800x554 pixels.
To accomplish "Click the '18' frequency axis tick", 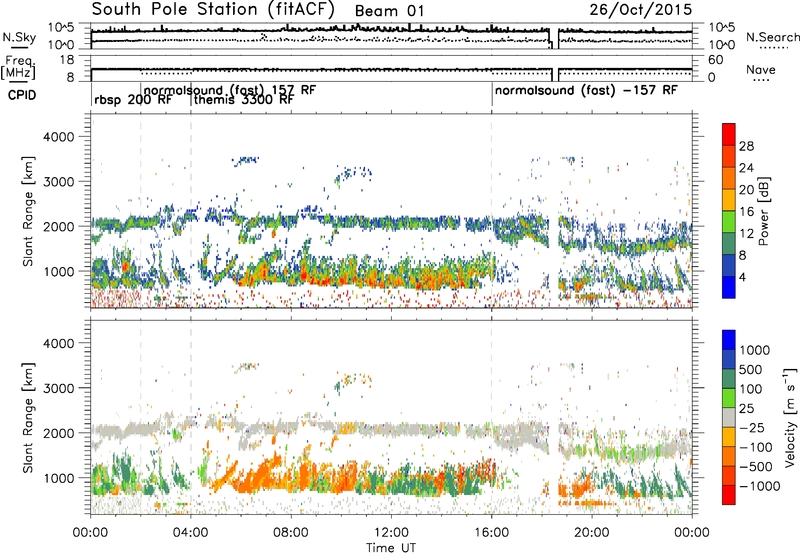I will tap(66, 60).
